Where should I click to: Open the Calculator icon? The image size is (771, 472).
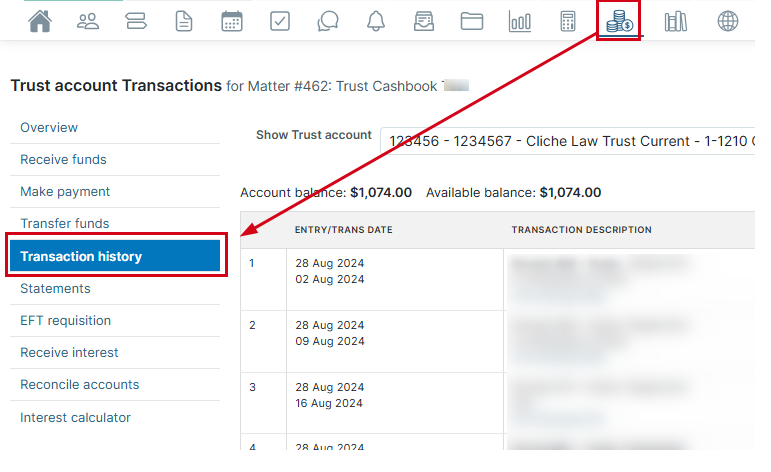click(x=568, y=21)
